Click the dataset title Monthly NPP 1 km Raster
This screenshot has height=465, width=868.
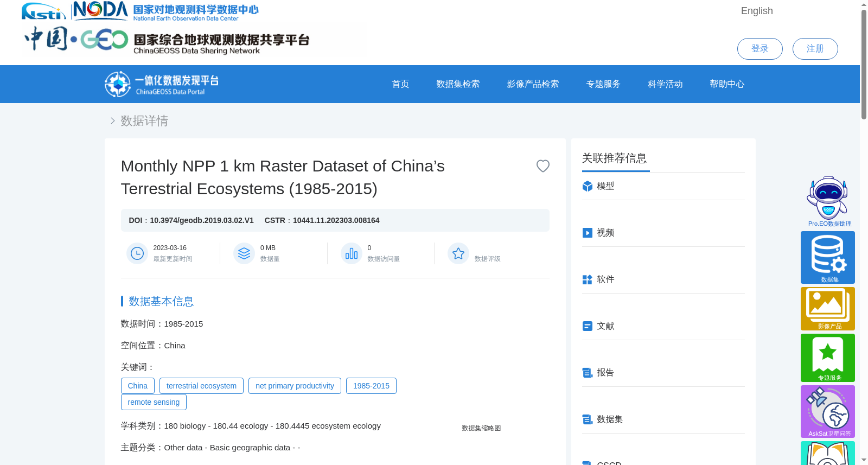click(x=283, y=177)
